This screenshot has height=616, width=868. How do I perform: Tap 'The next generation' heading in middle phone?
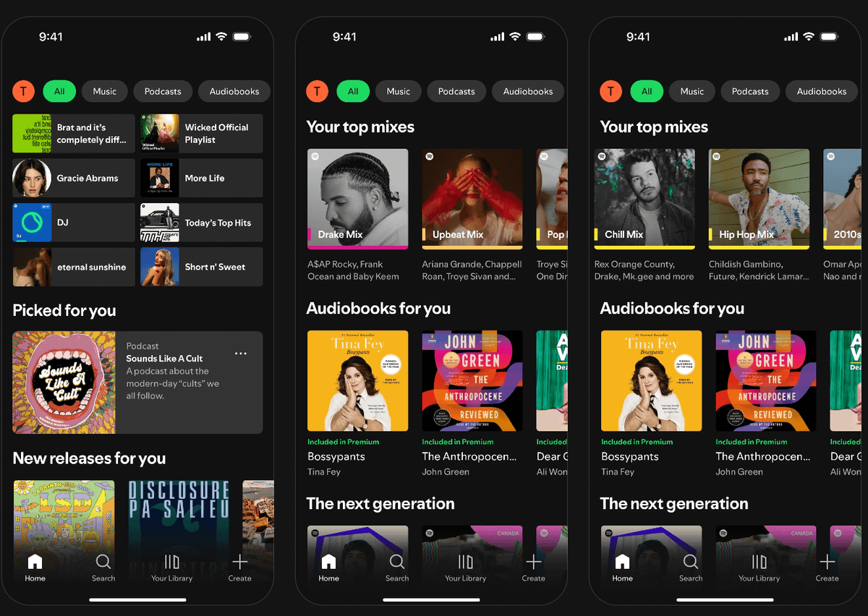[x=380, y=504]
